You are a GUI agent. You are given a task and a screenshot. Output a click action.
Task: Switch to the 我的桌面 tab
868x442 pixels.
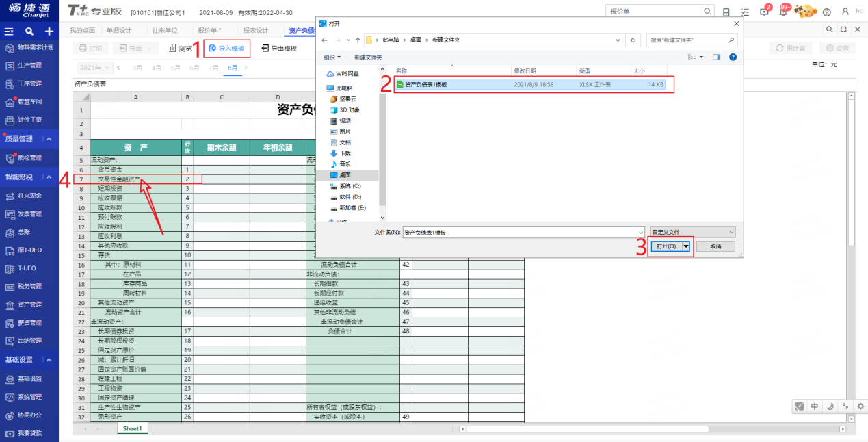click(82, 30)
